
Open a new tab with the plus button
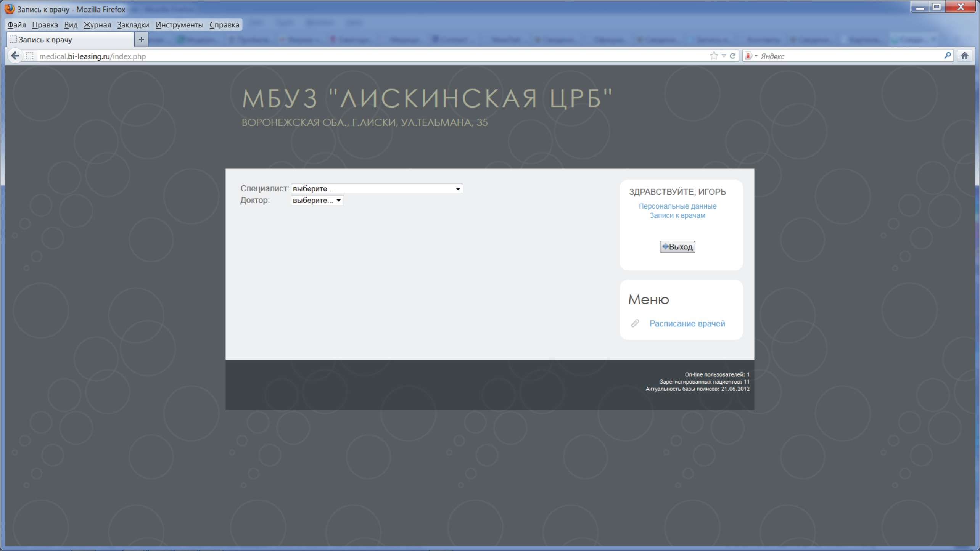coord(141,39)
